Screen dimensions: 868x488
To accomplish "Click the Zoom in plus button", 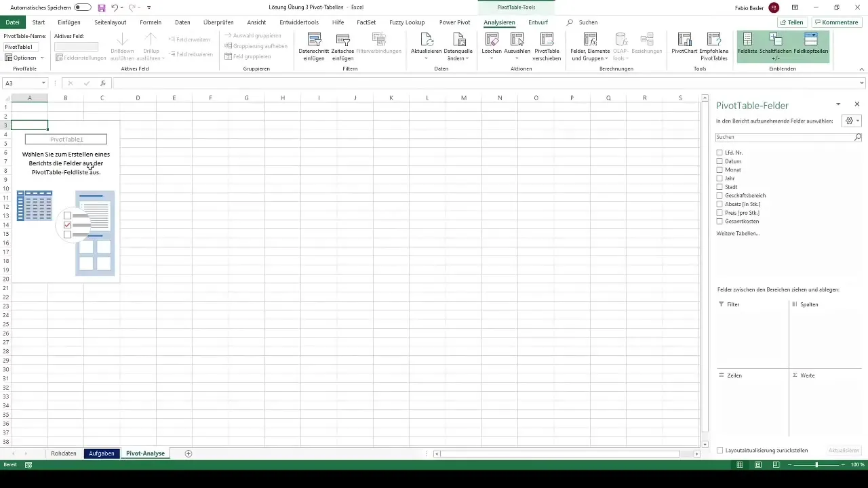I will point(842,465).
